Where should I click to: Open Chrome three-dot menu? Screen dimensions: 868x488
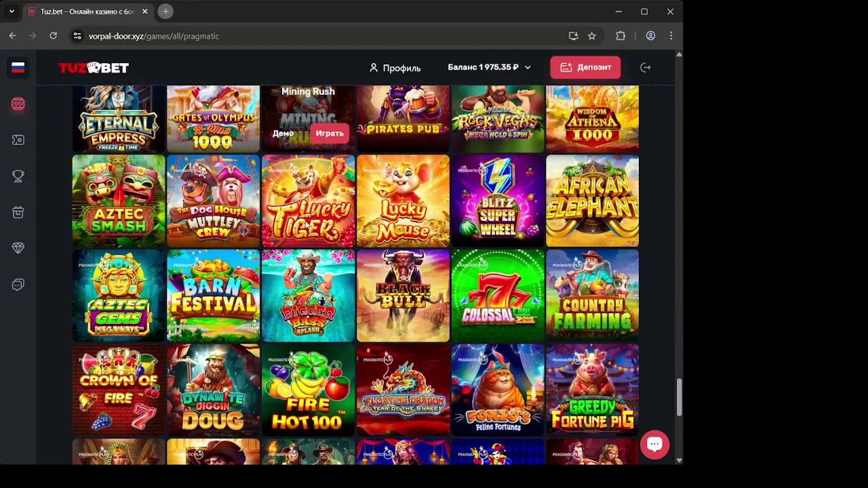[x=671, y=36]
